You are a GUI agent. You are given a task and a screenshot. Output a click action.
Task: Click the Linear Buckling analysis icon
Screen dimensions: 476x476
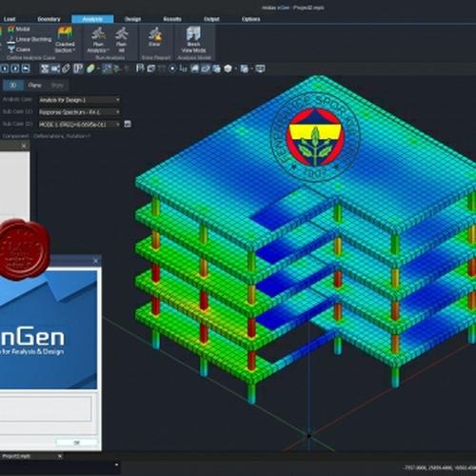[11, 39]
